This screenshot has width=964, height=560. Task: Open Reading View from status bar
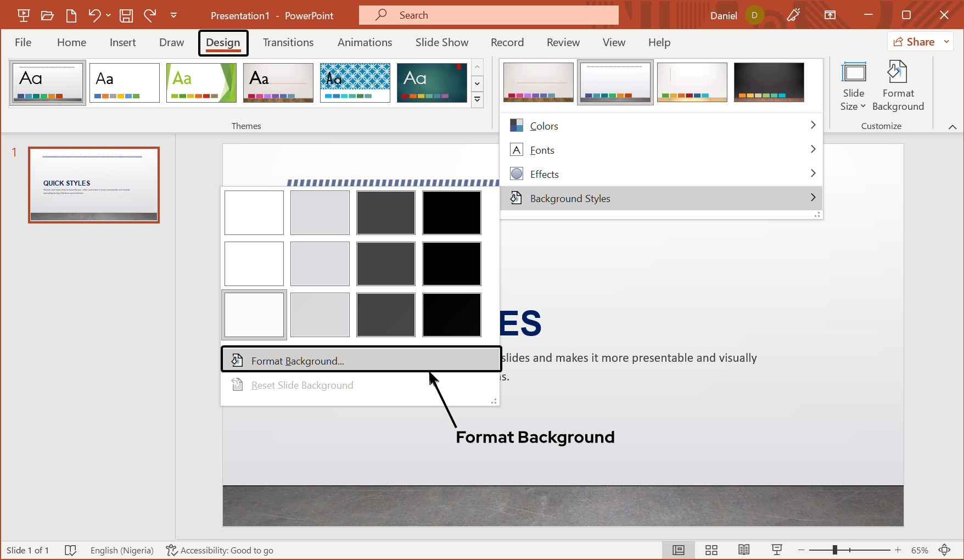pyautogui.click(x=744, y=550)
